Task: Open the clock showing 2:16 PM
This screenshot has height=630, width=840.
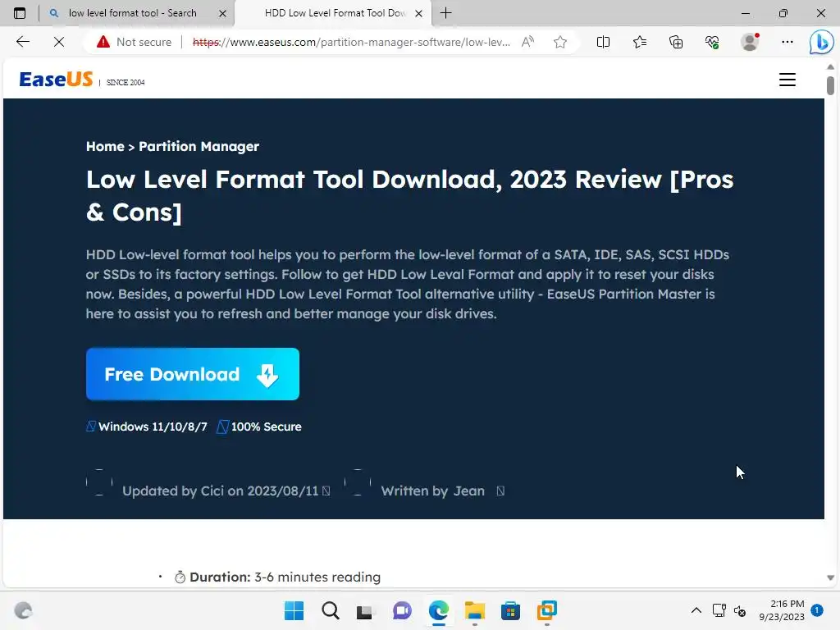Action: click(782, 610)
